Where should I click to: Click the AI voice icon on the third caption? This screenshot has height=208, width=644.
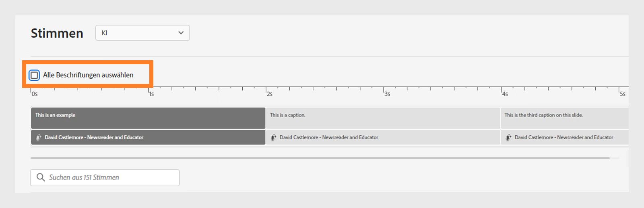point(508,138)
